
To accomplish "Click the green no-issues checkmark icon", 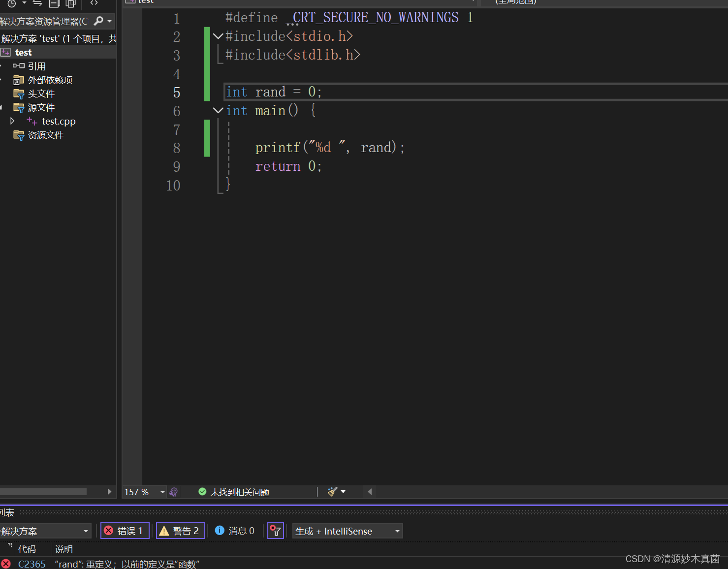I will 202,491.
